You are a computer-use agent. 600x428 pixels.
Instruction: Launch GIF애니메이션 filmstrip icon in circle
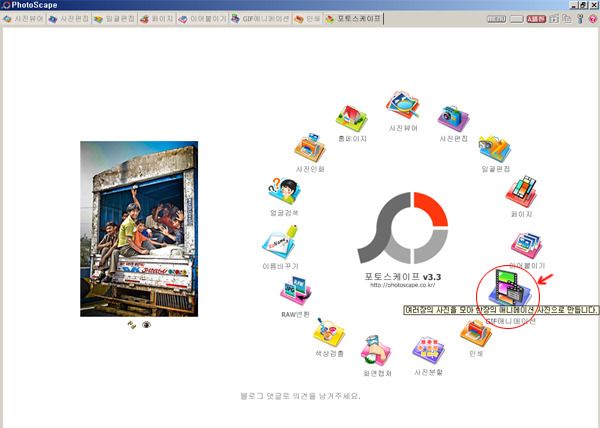tap(510, 288)
